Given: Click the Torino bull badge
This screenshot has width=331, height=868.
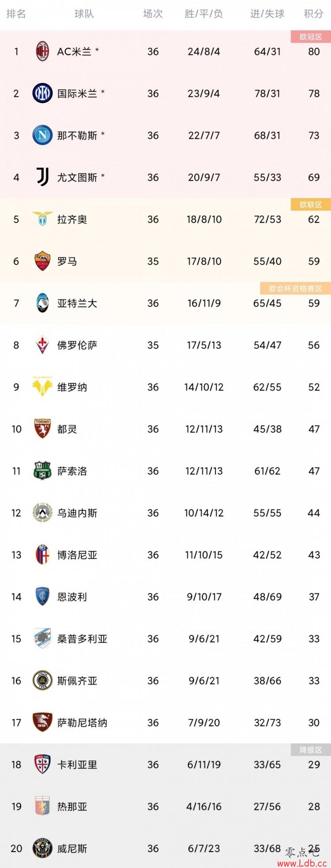Looking at the screenshot, I should click(42, 429).
